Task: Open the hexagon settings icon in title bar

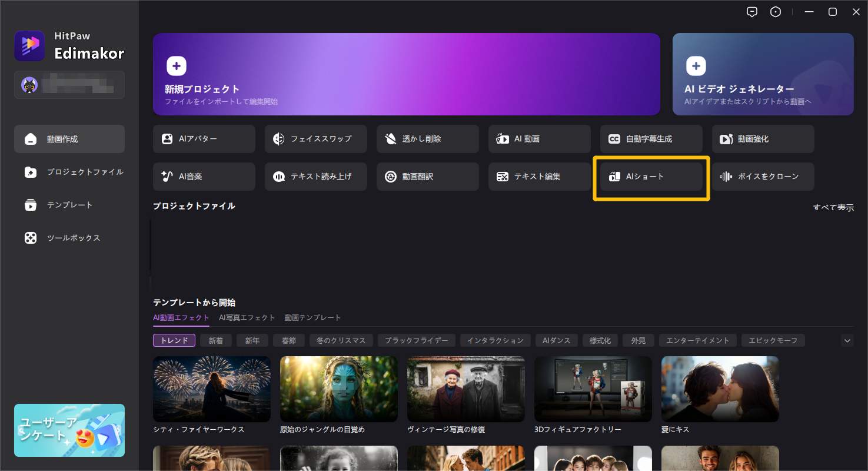Action: 776,12
